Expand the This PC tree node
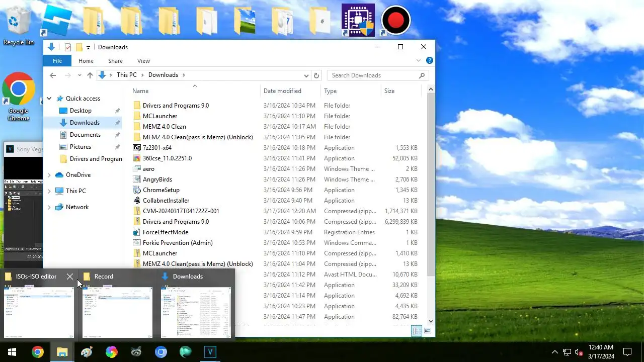 [49, 191]
